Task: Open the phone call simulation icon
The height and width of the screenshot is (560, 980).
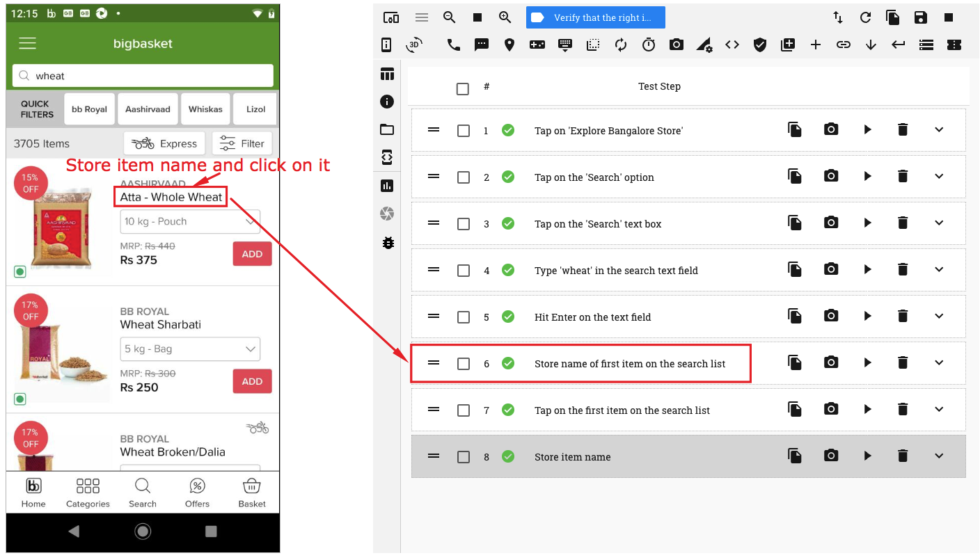Action: (454, 45)
